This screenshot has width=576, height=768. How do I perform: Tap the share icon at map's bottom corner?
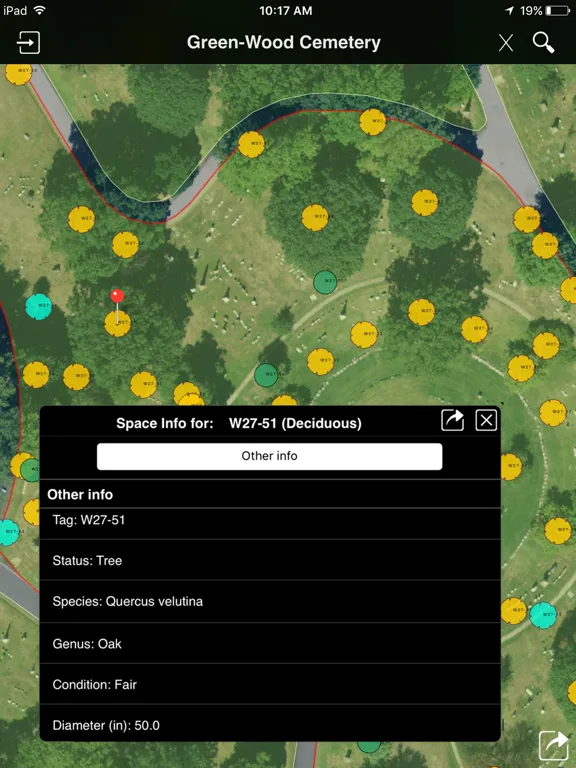pyautogui.click(x=553, y=744)
